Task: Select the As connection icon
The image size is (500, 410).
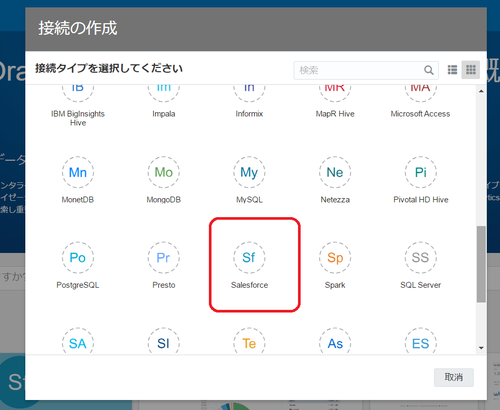Action: click(335, 341)
